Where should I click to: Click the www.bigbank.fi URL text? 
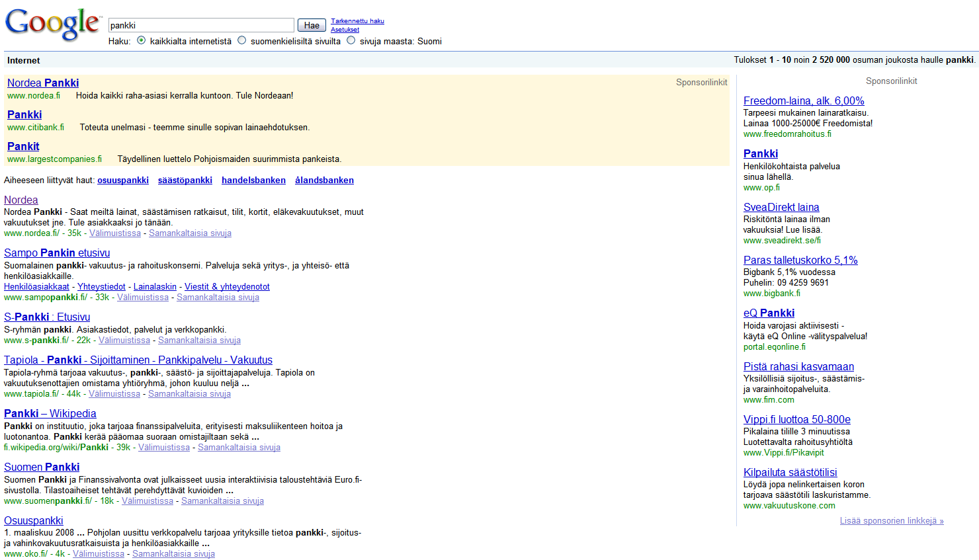tap(772, 294)
